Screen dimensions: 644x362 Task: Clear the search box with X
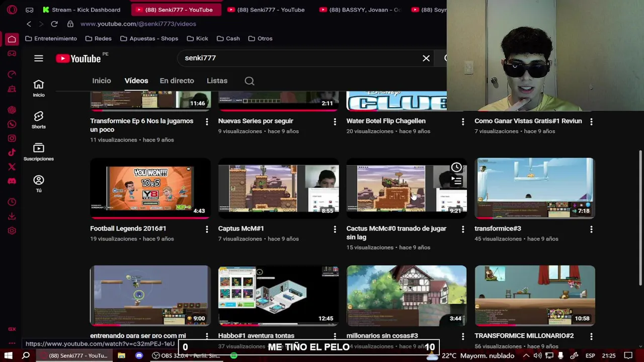coord(426,58)
